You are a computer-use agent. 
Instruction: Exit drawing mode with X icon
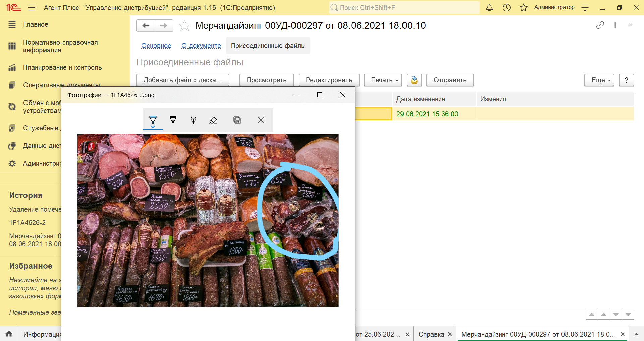(261, 120)
